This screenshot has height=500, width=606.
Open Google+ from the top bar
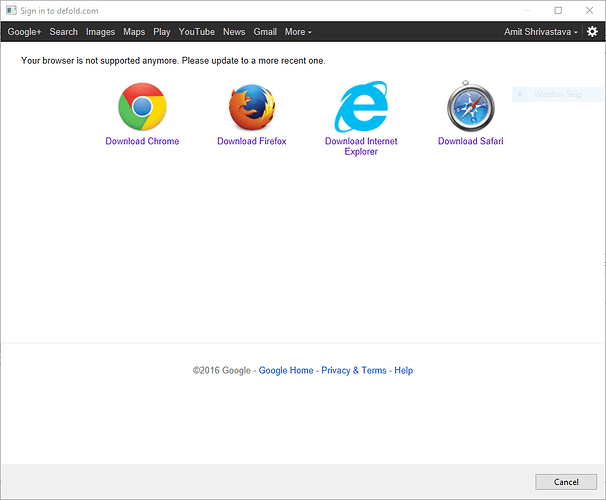[x=24, y=32]
